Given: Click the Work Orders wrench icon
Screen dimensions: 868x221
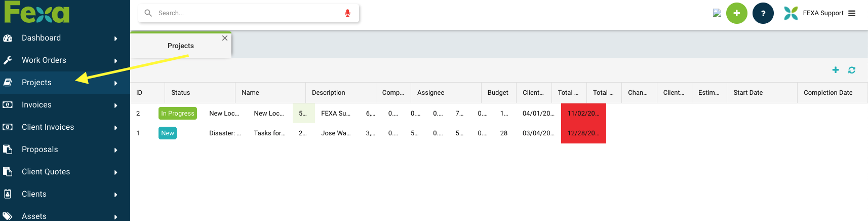Looking at the screenshot, I should [x=8, y=60].
